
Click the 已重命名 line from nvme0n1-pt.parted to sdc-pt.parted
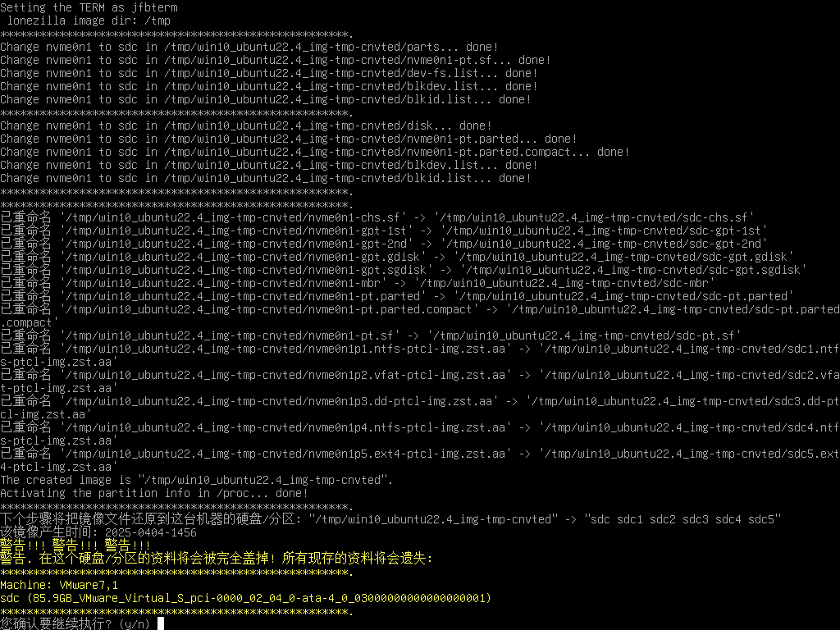397,296
